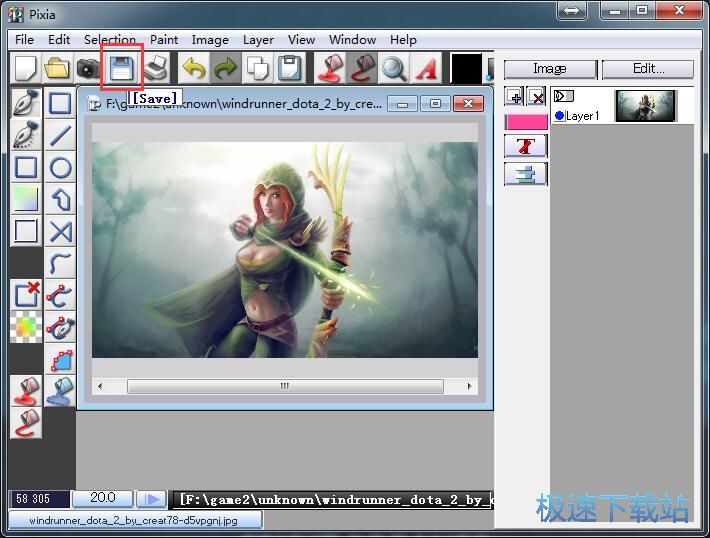
Task: Open a file with the folder icon
Action: (x=57, y=68)
